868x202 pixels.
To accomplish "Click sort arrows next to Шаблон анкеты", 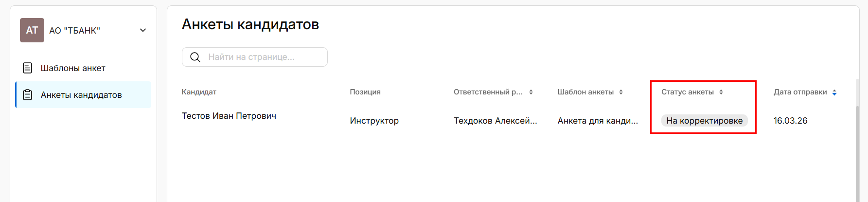I will pos(621,92).
